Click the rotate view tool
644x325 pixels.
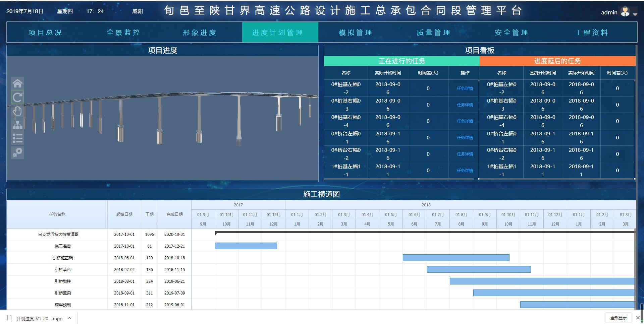tap(17, 97)
